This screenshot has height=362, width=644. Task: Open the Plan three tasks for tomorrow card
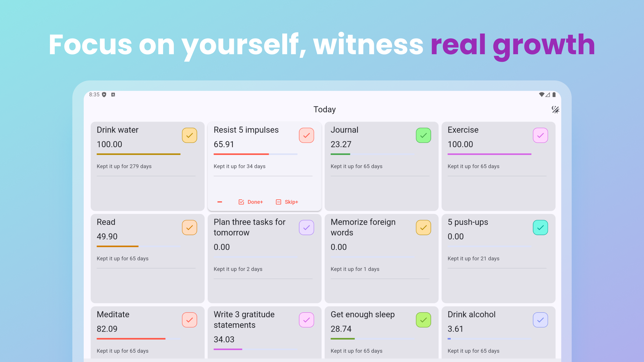[x=265, y=259]
